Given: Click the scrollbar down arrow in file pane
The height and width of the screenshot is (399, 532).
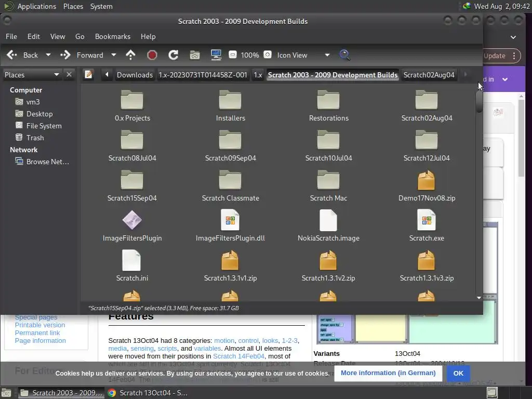Looking at the screenshot, I should tap(479, 298).
